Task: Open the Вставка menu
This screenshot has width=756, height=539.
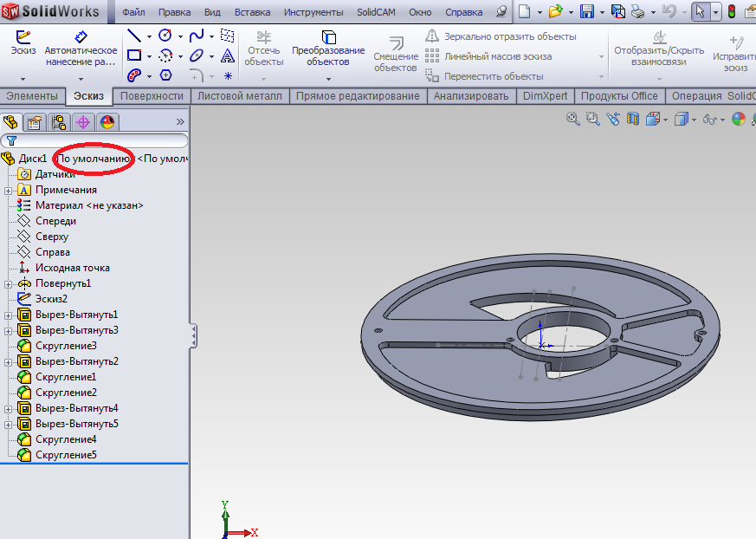Action: (252, 12)
